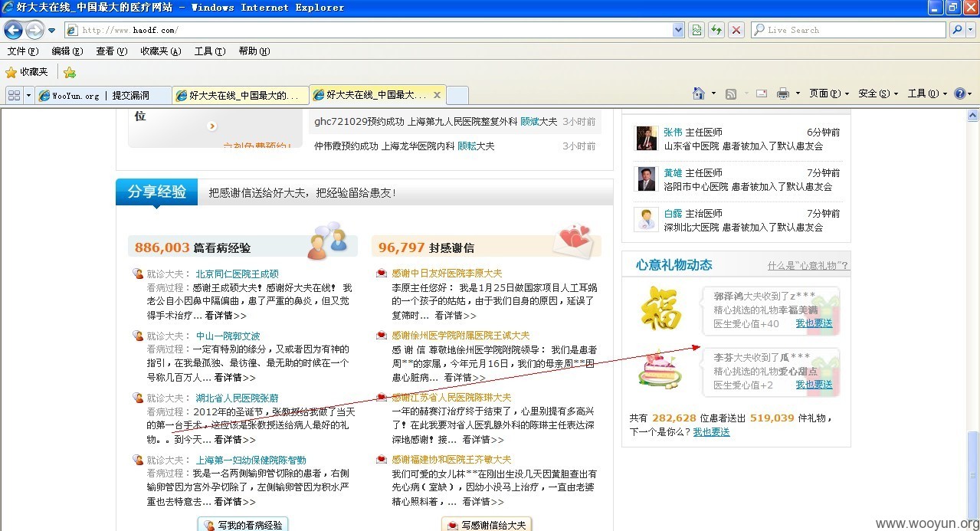Open 中山一院郭文波 link
Image resolution: width=980 pixels, height=531 pixels.
coord(228,336)
